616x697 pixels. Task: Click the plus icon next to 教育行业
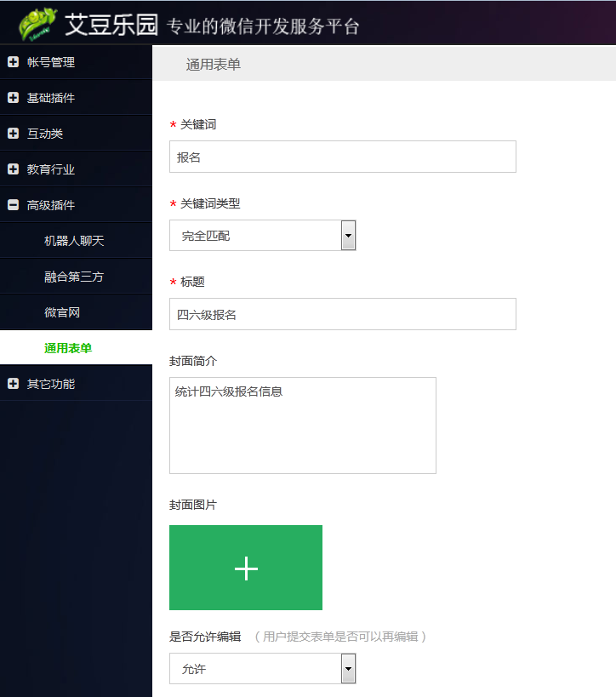(x=13, y=169)
